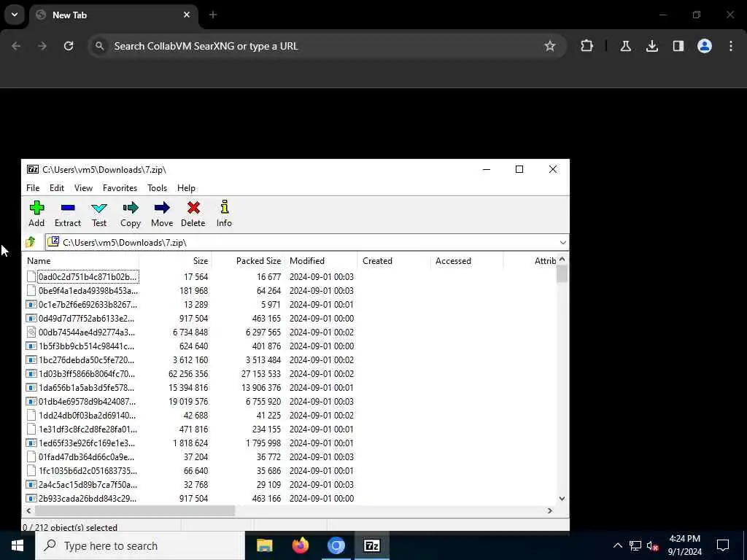Click the horizontal scrollbar right arrow
This screenshot has height=560, width=747.
point(550,510)
